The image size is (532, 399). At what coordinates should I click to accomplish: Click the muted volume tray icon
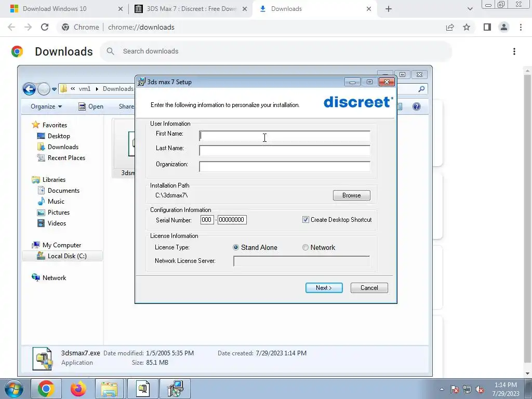[x=480, y=390]
